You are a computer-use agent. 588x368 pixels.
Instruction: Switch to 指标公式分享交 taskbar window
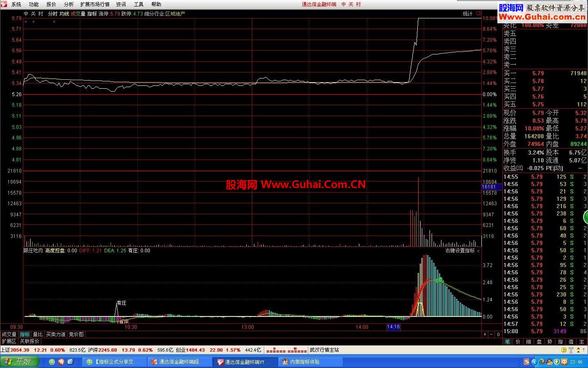[114, 362]
